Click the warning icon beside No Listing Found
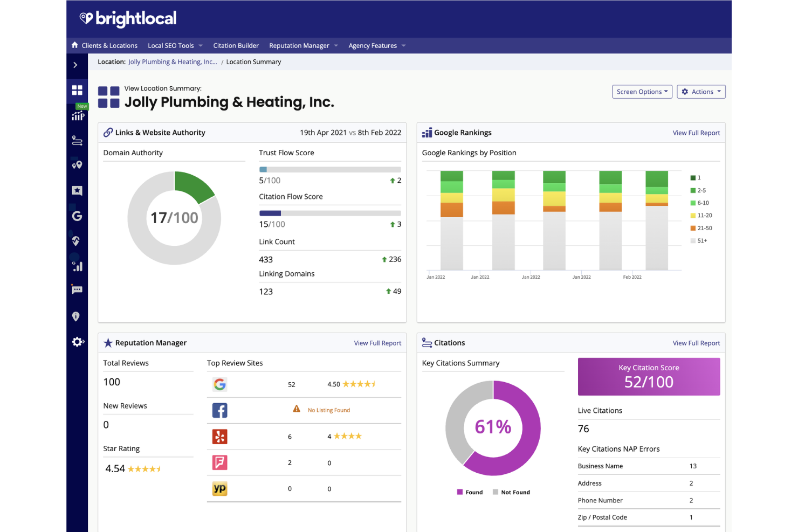 pyautogui.click(x=297, y=409)
